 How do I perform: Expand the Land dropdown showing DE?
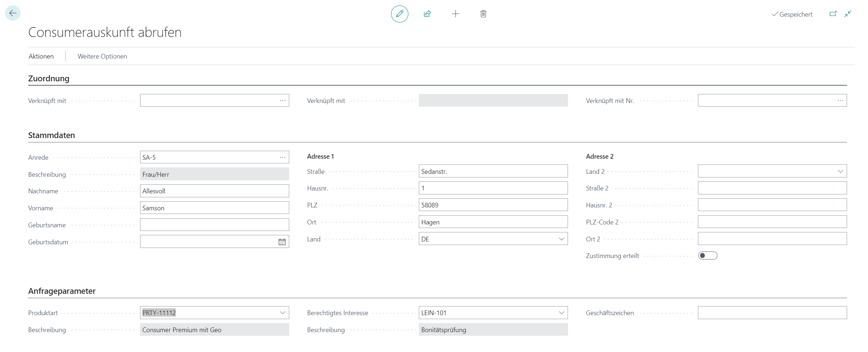pyautogui.click(x=561, y=239)
